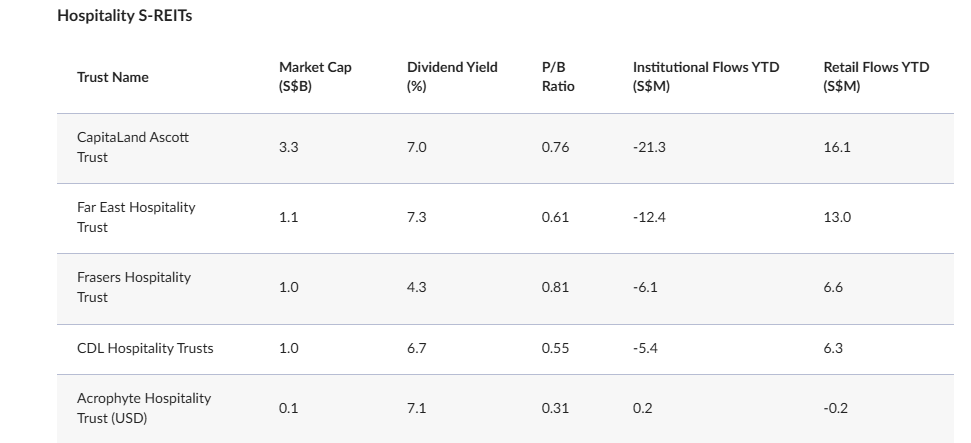Viewport: 971px width, 443px height.
Task: Click Acrophyte's -0.2 retail flows value
Action: tap(833, 408)
